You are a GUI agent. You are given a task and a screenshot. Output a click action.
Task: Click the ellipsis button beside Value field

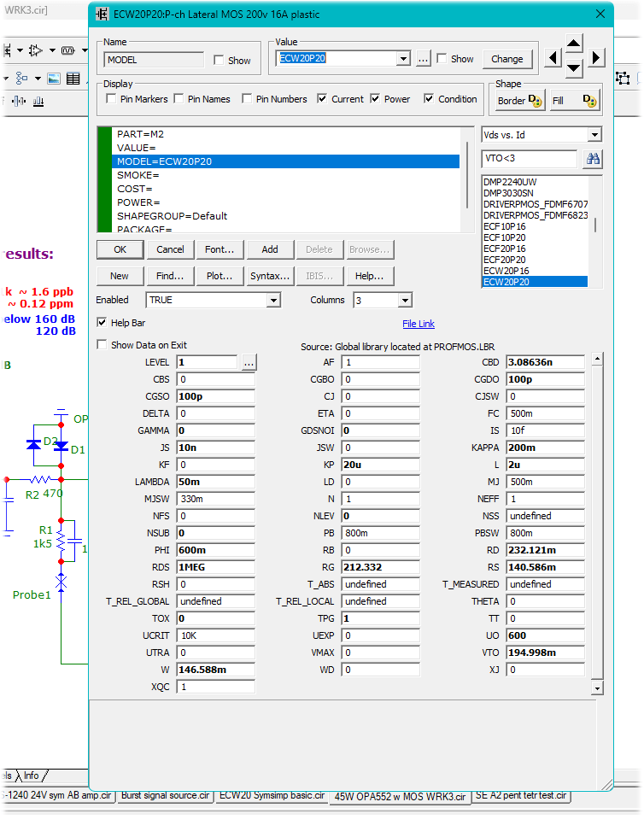(x=423, y=59)
